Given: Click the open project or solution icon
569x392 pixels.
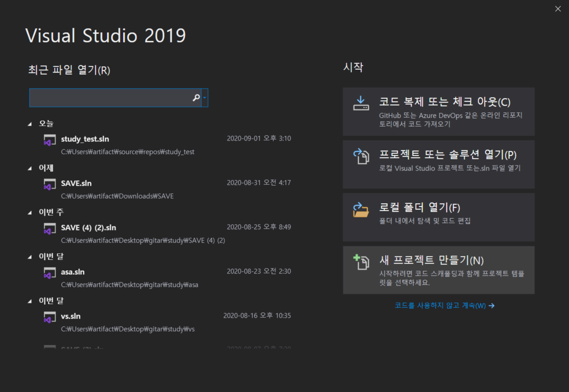Looking at the screenshot, I should tap(361, 156).
